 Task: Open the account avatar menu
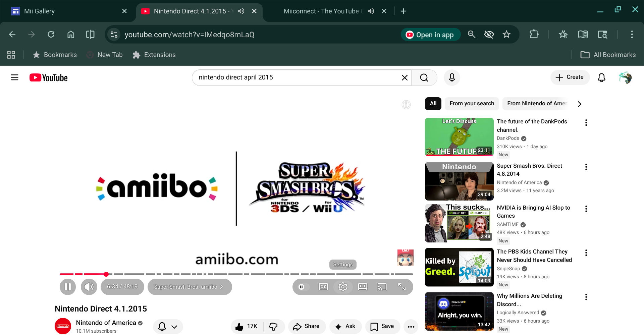pyautogui.click(x=625, y=78)
